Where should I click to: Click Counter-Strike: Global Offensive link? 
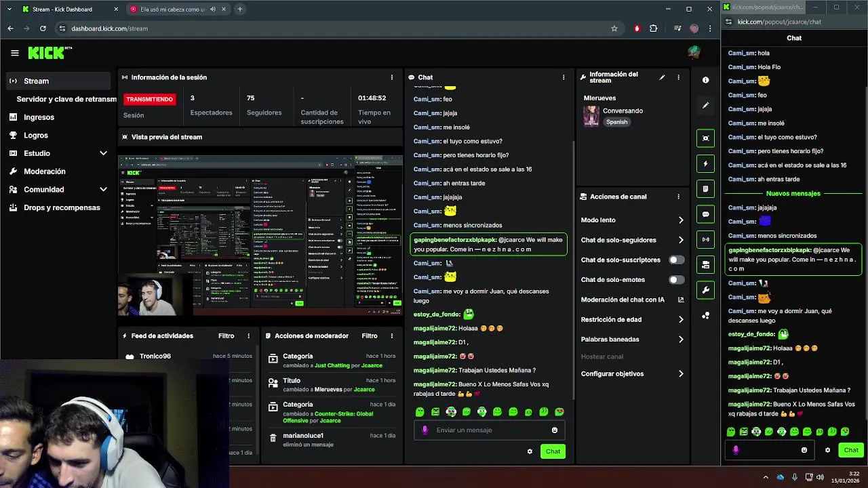328,417
